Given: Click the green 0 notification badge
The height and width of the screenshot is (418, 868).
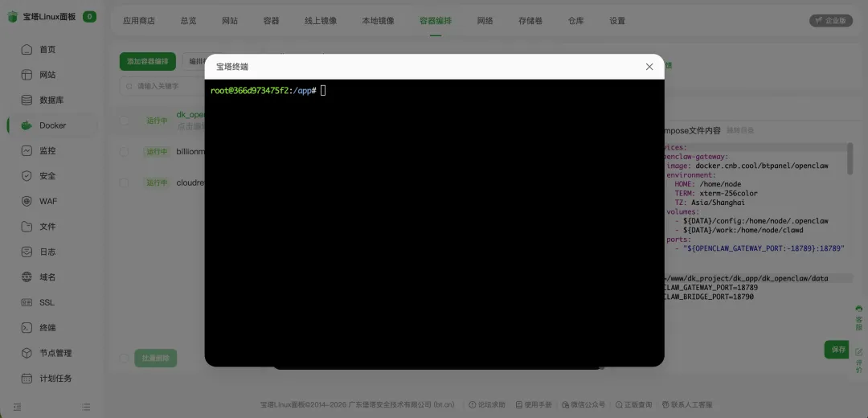Looking at the screenshot, I should 89,17.
